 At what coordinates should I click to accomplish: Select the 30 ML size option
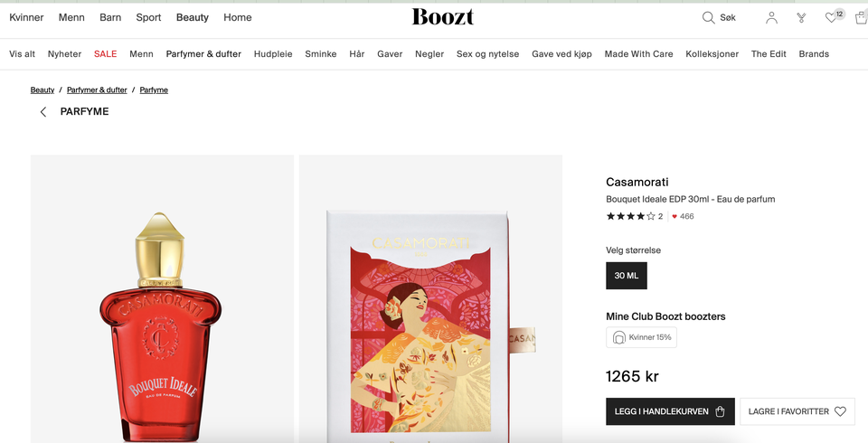tap(626, 276)
